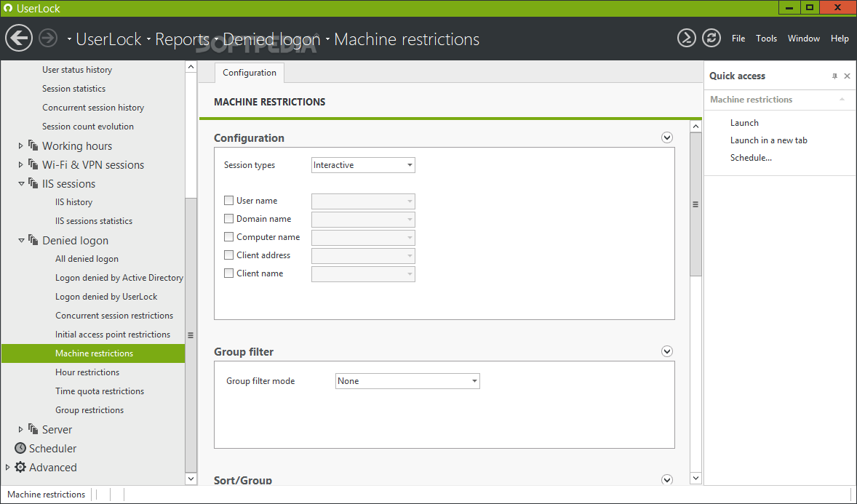Screen dimensions: 857x504
Task: Expand the Wi-Fi & VPN sessions node
Action: coord(21,164)
